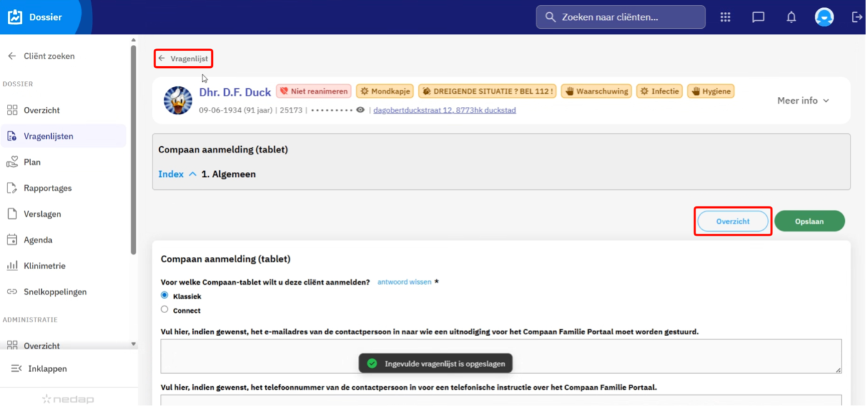Image resolution: width=868 pixels, height=408 pixels.
Task: Click the sidebar scroll down arrow
Action: [133, 344]
